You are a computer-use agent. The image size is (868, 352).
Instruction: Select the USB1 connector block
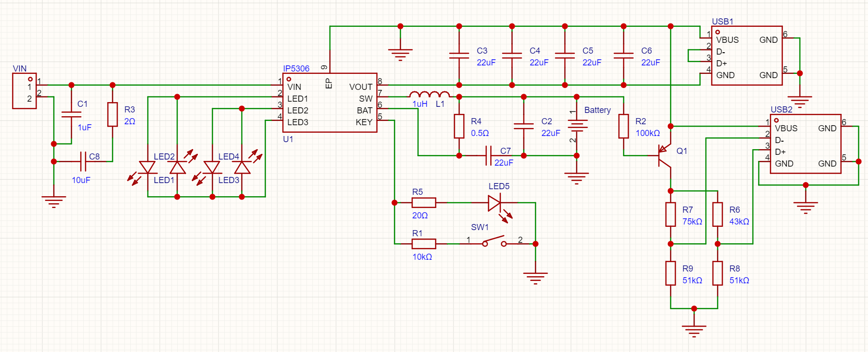coord(746,56)
